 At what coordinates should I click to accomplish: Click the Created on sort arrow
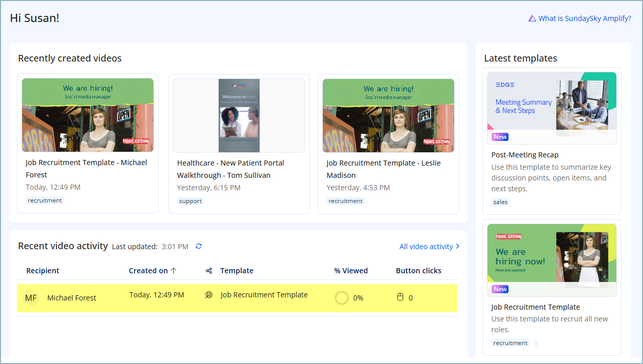pos(173,271)
